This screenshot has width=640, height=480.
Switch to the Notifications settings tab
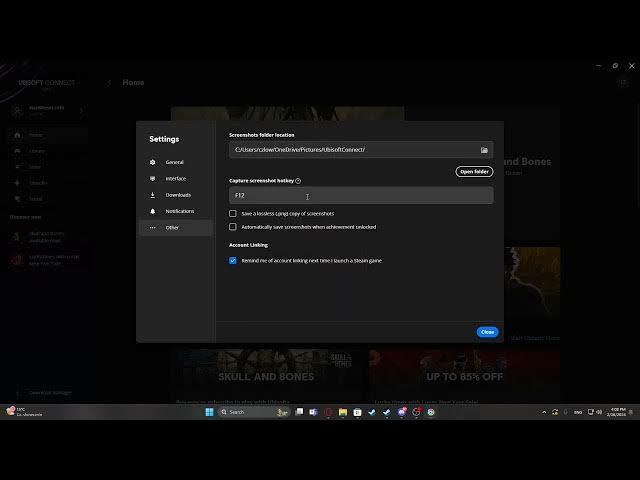[x=176, y=211]
